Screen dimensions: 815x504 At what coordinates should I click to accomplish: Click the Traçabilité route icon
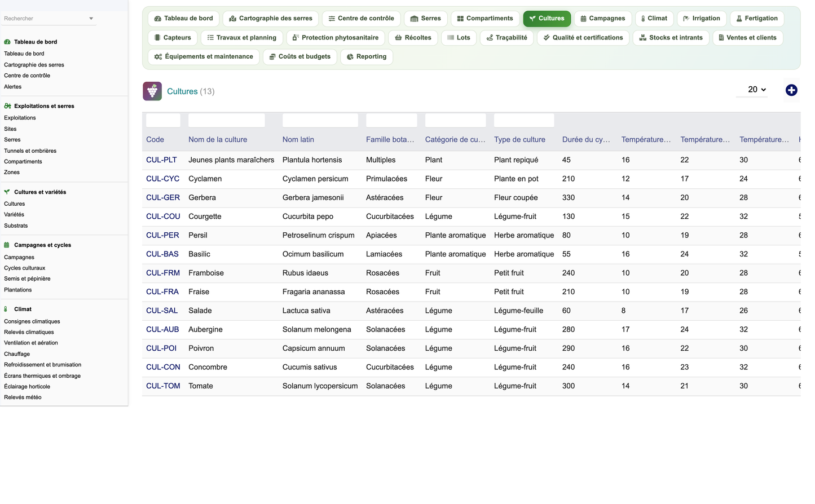490,38
